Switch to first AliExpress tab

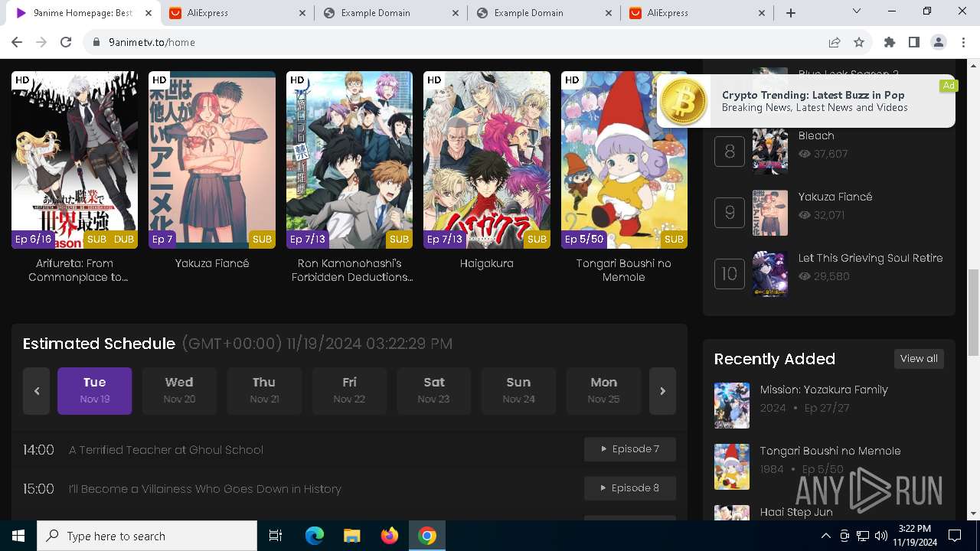[x=237, y=13]
